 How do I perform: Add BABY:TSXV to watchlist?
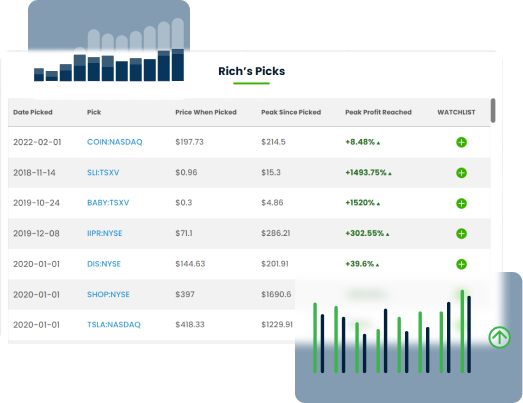click(461, 203)
